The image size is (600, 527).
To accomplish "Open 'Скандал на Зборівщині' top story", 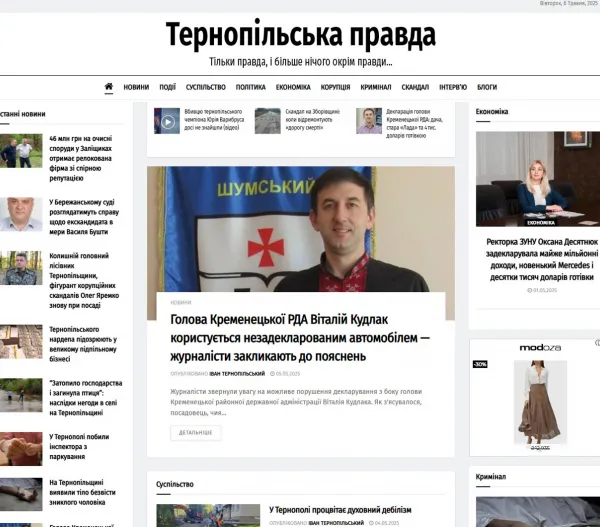I will [x=312, y=119].
